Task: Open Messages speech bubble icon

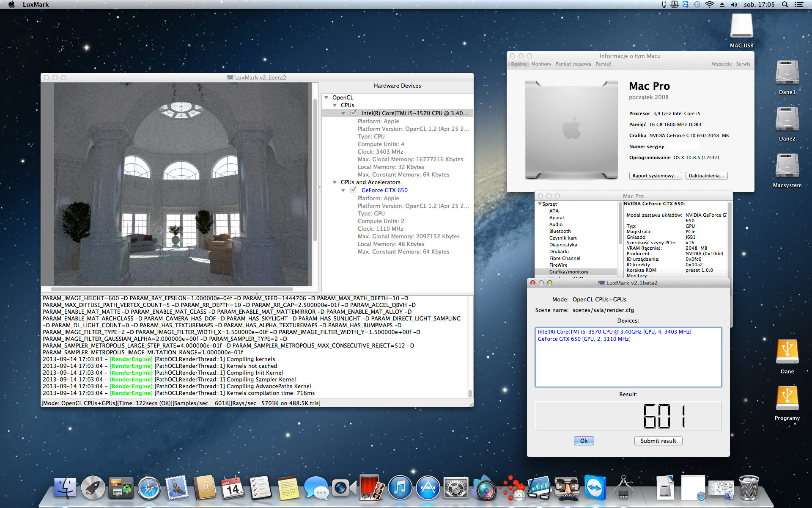Action: point(316,488)
